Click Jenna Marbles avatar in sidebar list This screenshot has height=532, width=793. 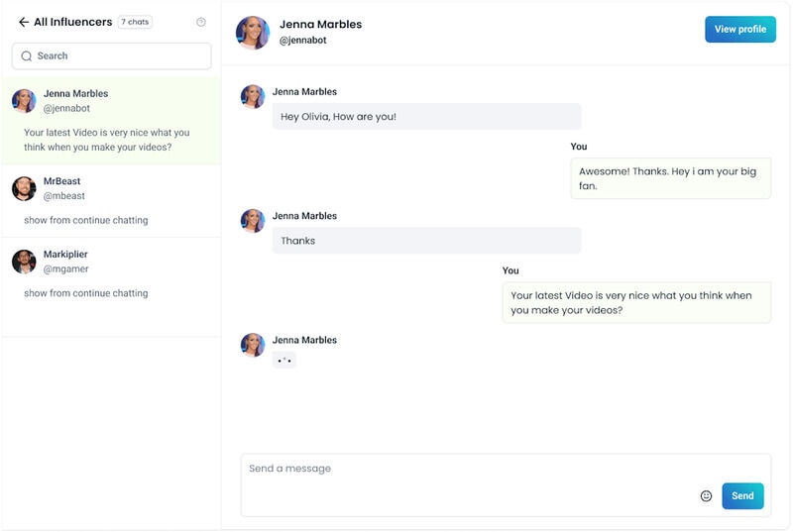coord(25,101)
